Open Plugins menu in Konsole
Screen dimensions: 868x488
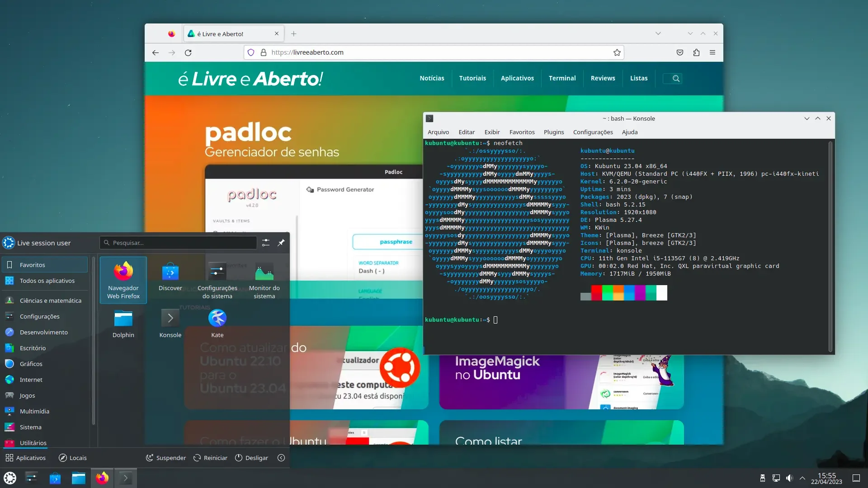point(554,132)
